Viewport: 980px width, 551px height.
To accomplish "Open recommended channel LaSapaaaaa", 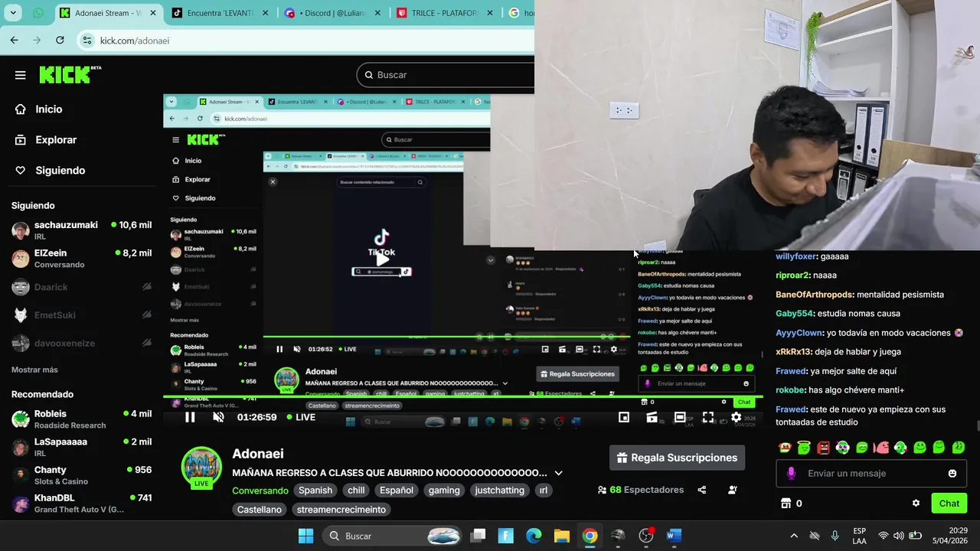I will pos(81,447).
